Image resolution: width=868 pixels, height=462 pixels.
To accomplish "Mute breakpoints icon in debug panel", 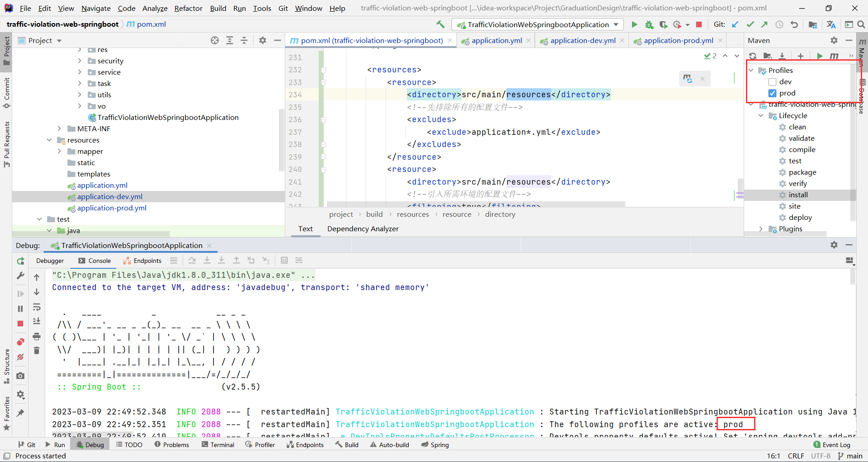I will (20, 357).
